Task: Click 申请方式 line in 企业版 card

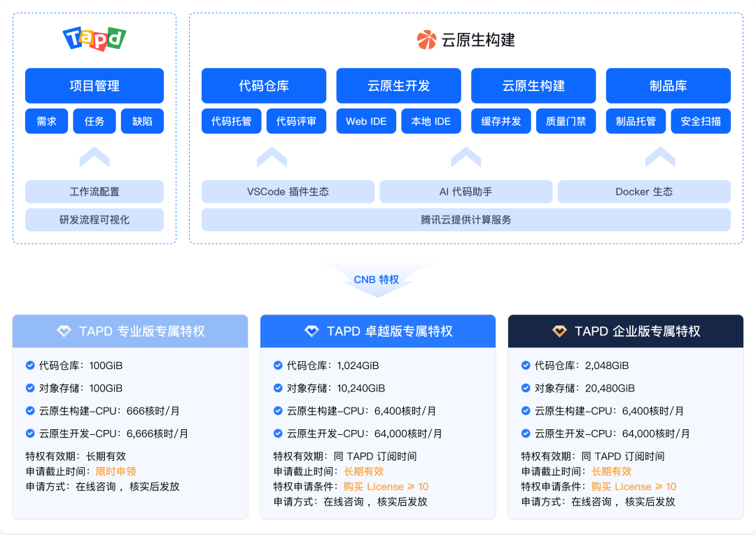Action: pos(598,501)
